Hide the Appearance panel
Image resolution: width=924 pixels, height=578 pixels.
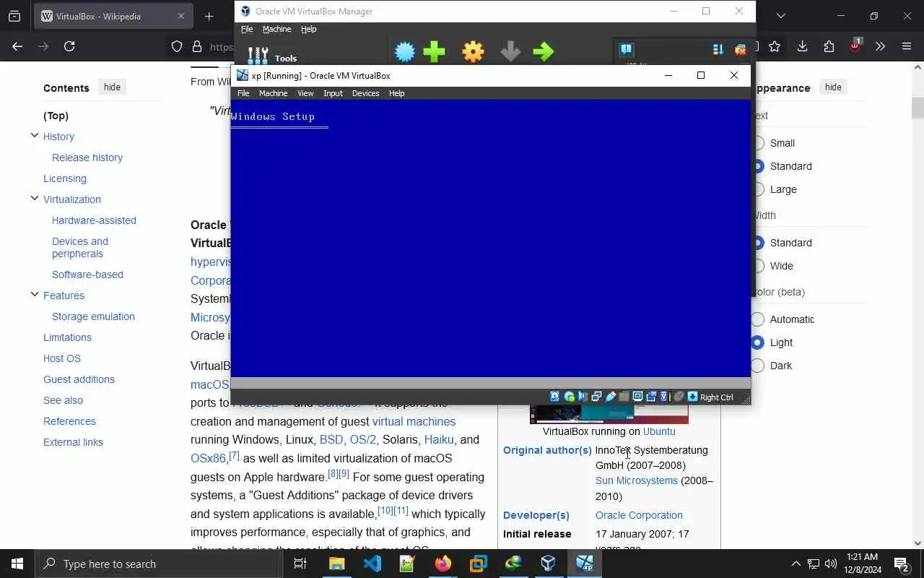(x=833, y=87)
